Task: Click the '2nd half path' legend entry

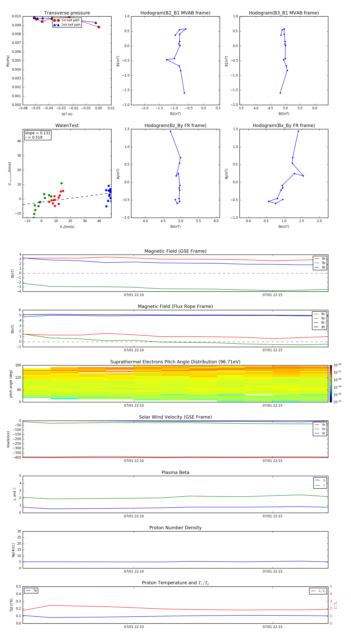Action: [67, 25]
